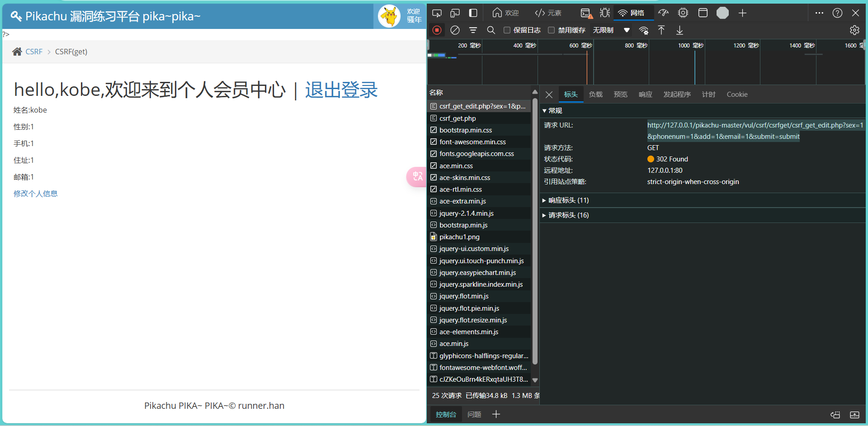Click the 退出登录 logout link
The width and height of the screenshot is (868, 426).
[x=341, y=90]
